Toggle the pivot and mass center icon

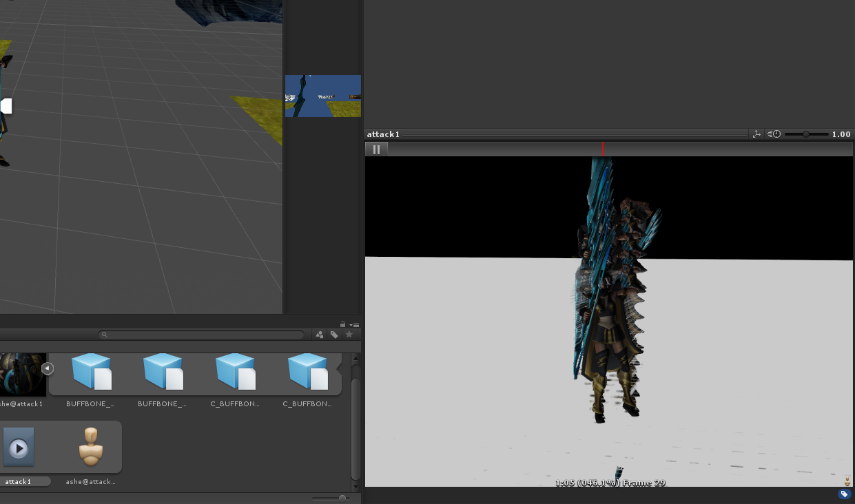(x=756, y=134)
